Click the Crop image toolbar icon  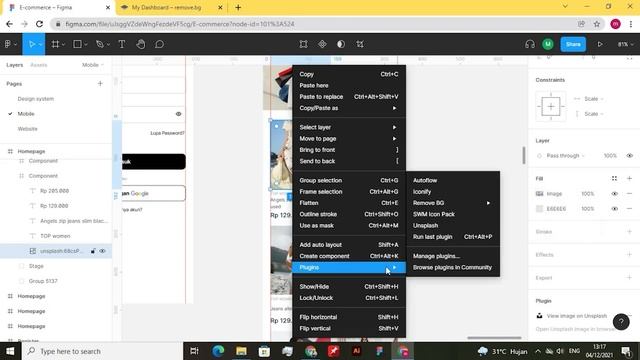pyautogui.click(x=360, y=44)
